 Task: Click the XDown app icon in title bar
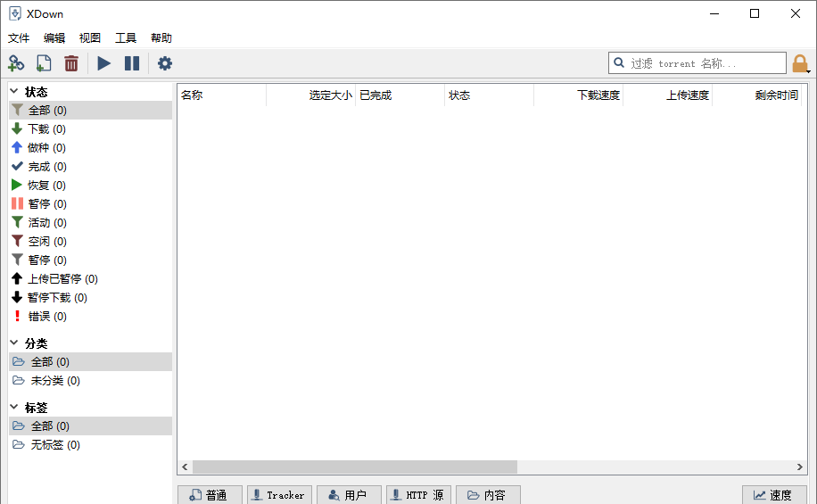pyautogui.click(x=15, y=13)
